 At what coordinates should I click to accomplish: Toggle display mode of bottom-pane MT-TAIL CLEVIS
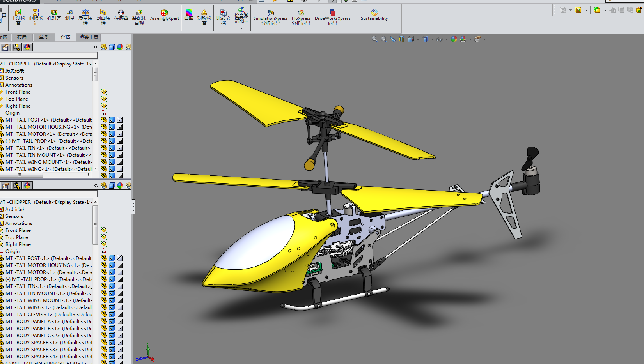pos(112,314)
